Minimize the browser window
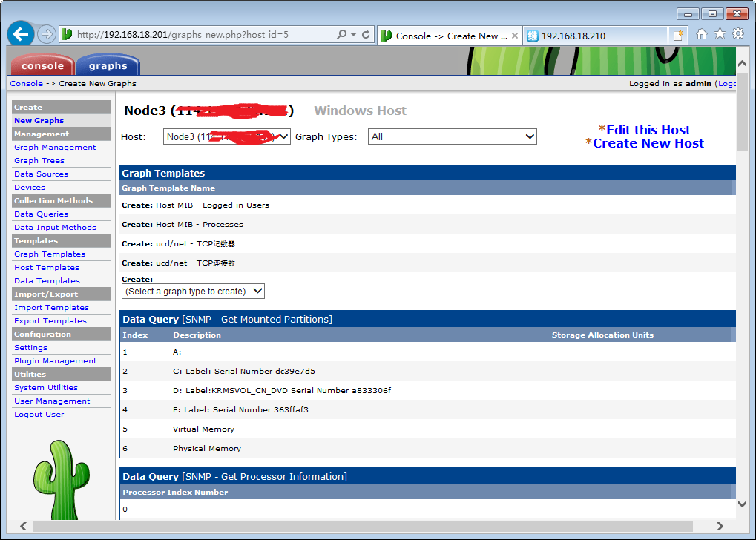The width and height of the screenshot is (756, 540). pyautogui.click(x=688, y=14)
